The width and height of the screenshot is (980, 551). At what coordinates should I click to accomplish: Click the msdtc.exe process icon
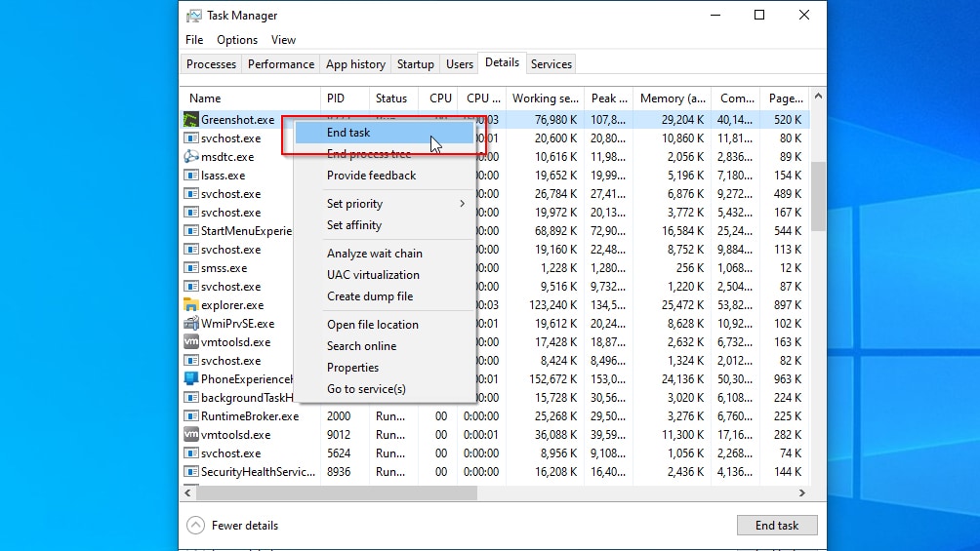pyautogui.click(x=192, y=157)
